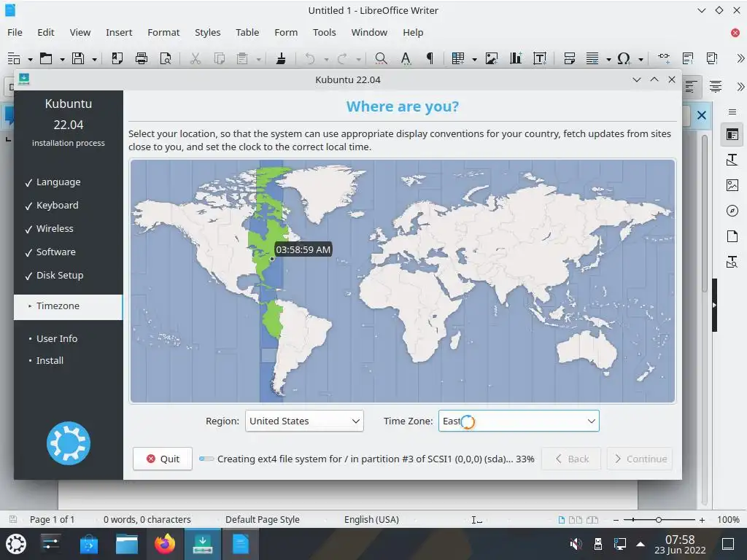Click the Open folder icon in Writer toolbar
The image size is (747, 560).
pyautogui.click(x=46, y=58)
